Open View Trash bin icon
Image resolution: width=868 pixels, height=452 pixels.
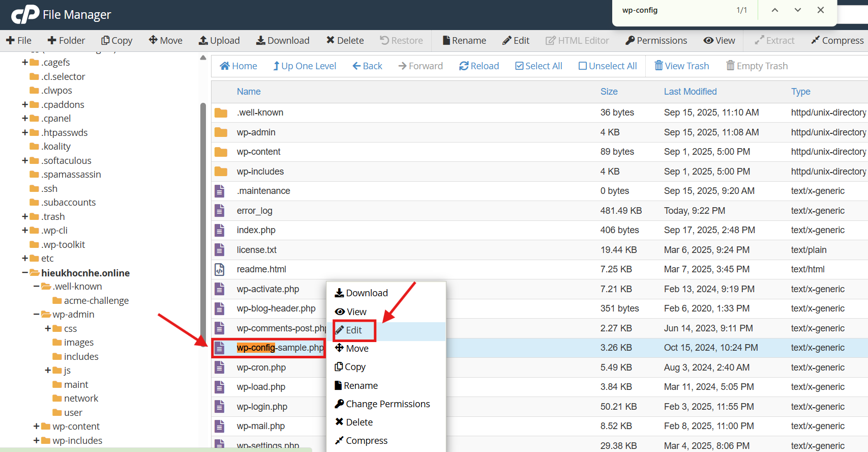tap(659, 66)
